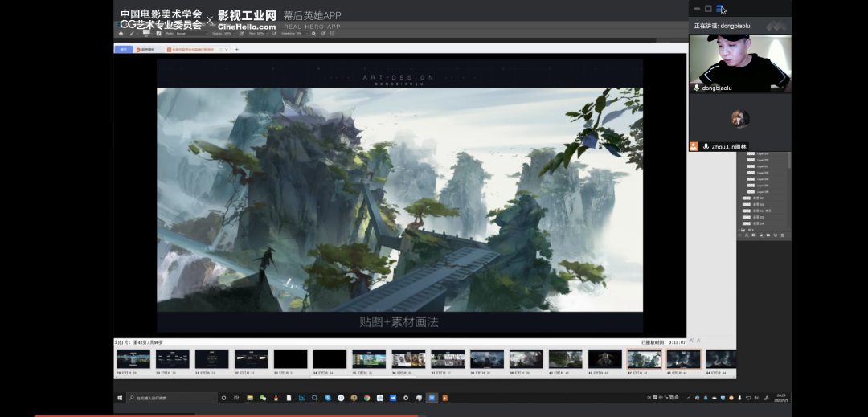The image size is (868, 417).
Task: Open Photoshop from the taskbar
Action: coord(302,398)
